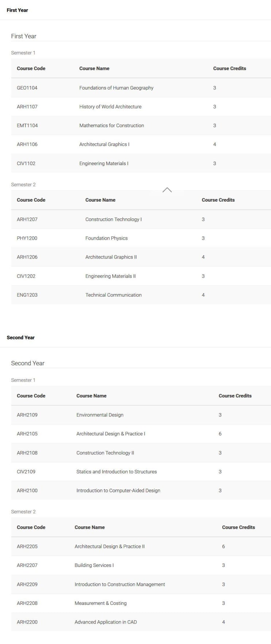Image resolution: width=271 pixels, height=644 pixels.
Task: Click Mathematics for Construction course name
Action: [x=112, y=125]
